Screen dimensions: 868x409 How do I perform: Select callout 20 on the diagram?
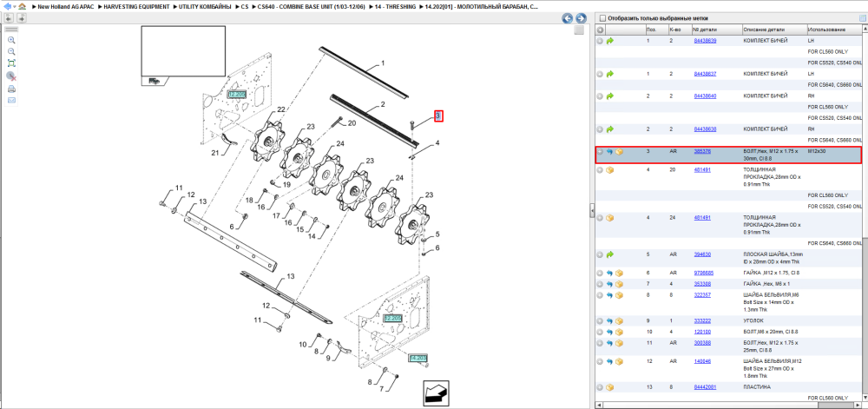click(352, 122)
